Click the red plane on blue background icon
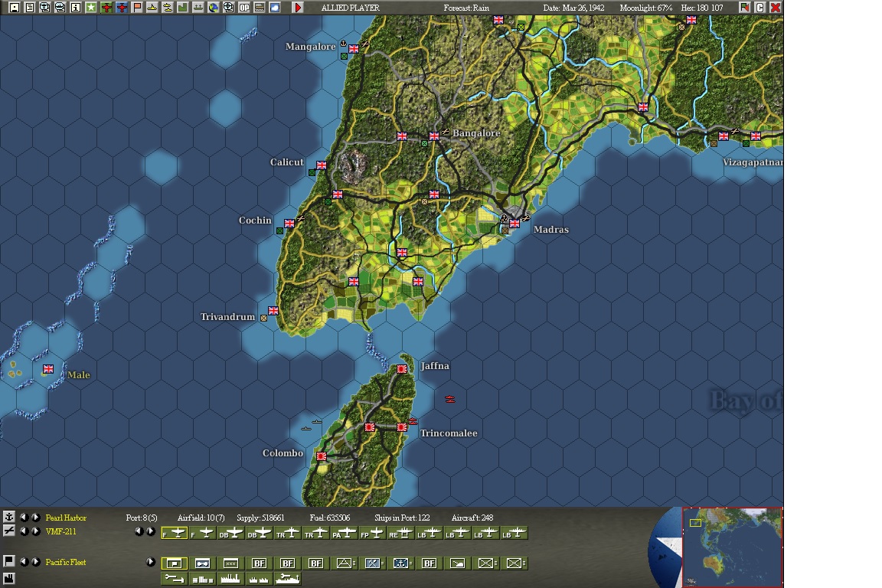This screenshot has height=588, width=882. [x=122, y=8]
